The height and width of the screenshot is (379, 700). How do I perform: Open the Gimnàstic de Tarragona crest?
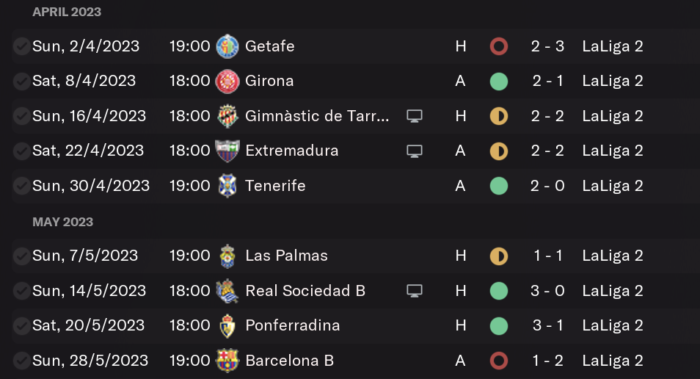(227, 116)
